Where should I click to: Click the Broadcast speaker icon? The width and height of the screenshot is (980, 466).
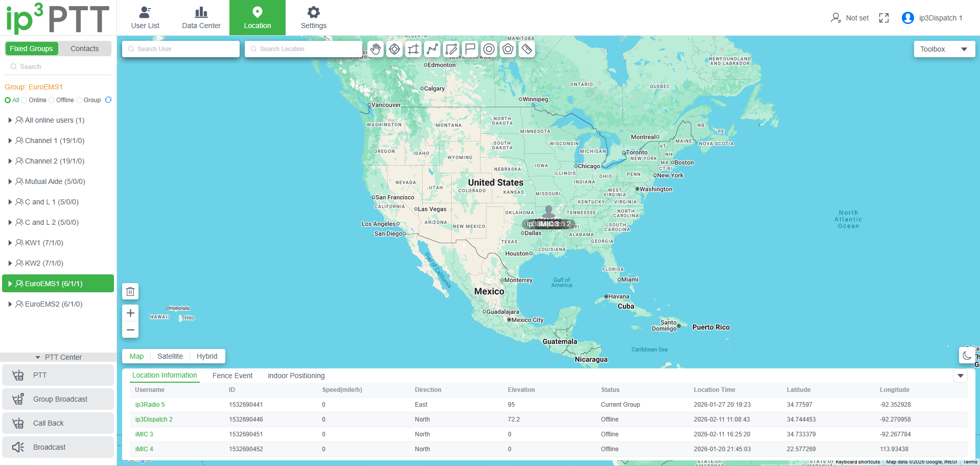click(x=18, y=447)
